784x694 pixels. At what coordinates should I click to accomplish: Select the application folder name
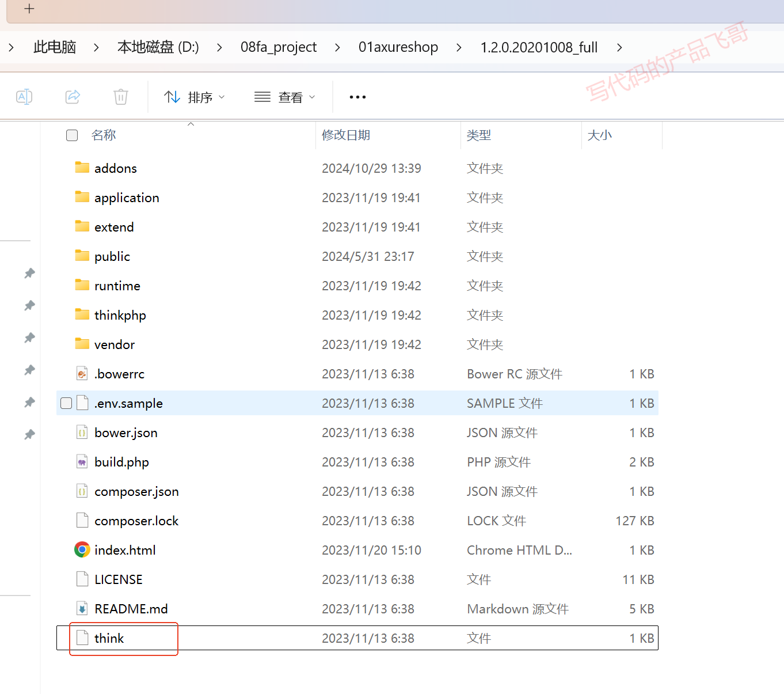(x=127, y=198)
